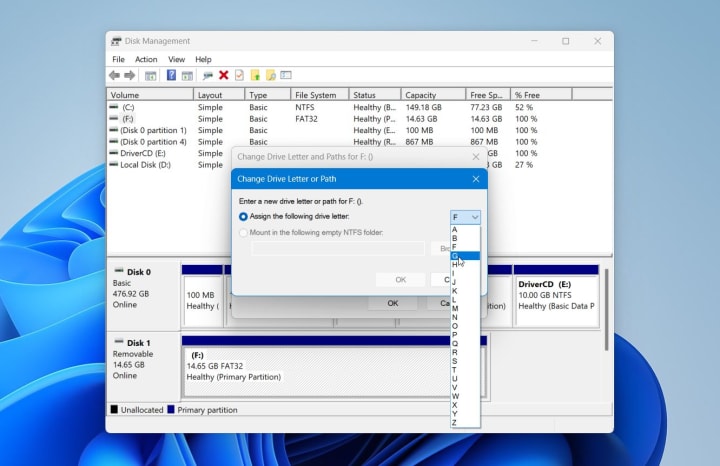Sort by the File System column header

point(320,95)
